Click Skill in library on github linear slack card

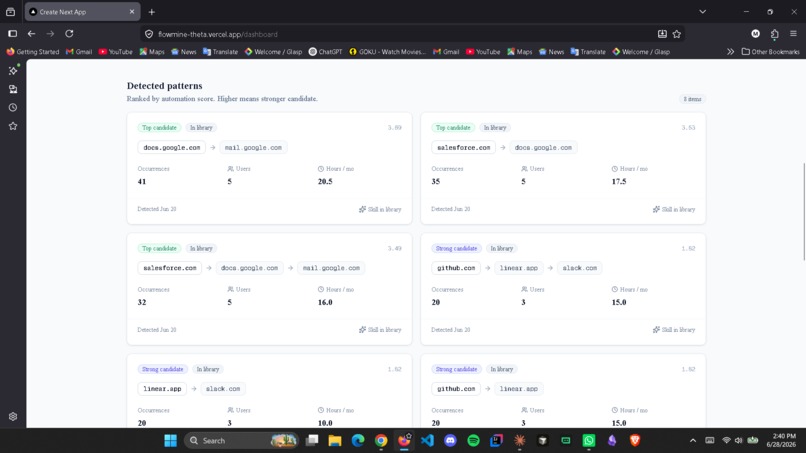(x=674, y=330)
